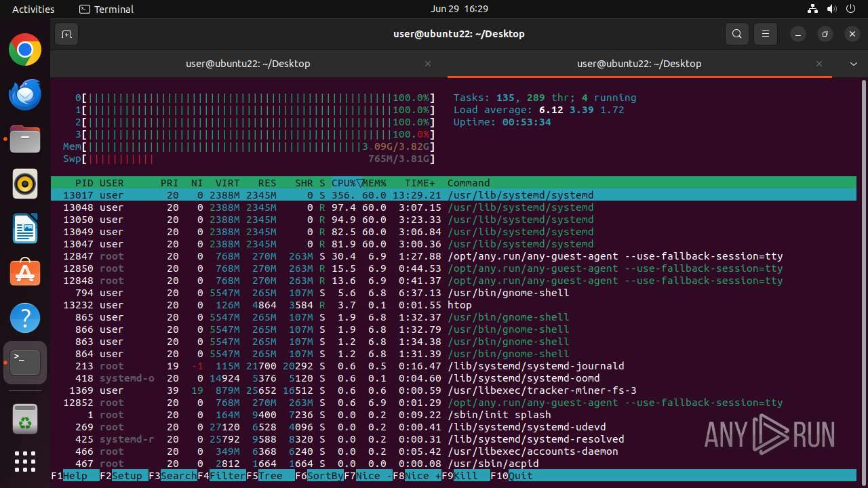Screen dimensions: 868x488
Task: Open LibreOffice Writer from the dock
Action: pyautogui.click(x=25, y=228)
